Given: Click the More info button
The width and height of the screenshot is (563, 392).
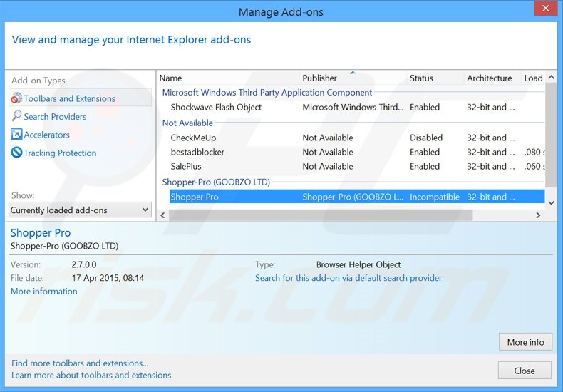Looking at the screenshot, I should tap(525, 342).
